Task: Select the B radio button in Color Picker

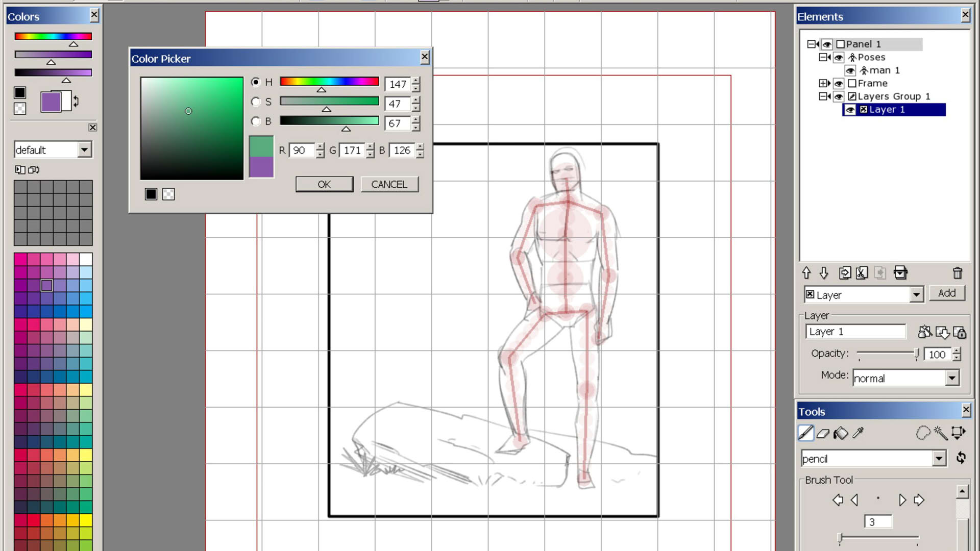Action: click(x=256, y=121)
